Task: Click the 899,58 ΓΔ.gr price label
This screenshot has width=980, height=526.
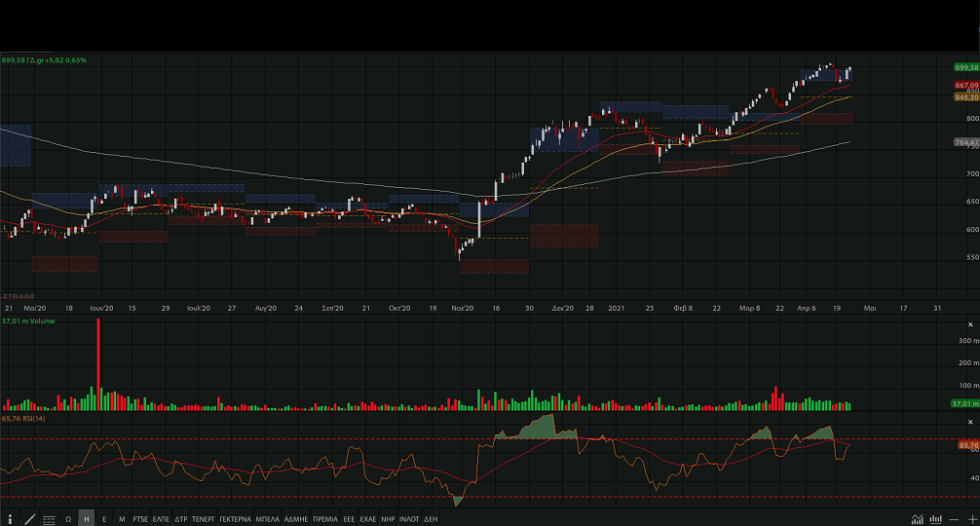Action: pyautogui.click(x=44, y=60)
